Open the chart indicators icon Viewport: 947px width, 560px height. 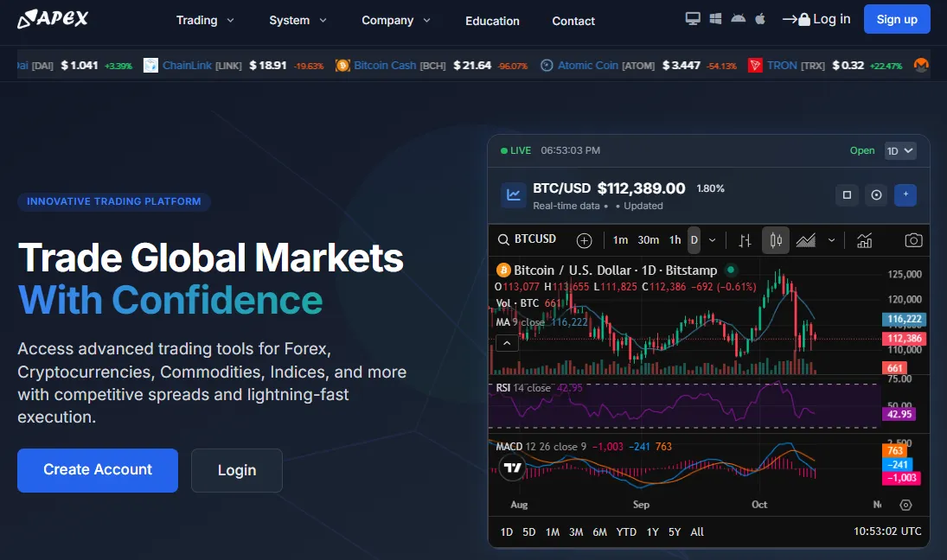864,240
